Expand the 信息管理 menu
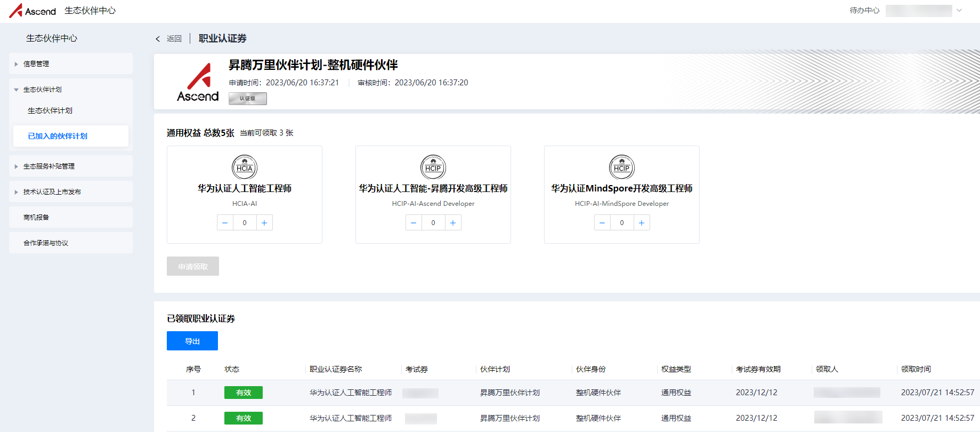 tap(71, 63)
